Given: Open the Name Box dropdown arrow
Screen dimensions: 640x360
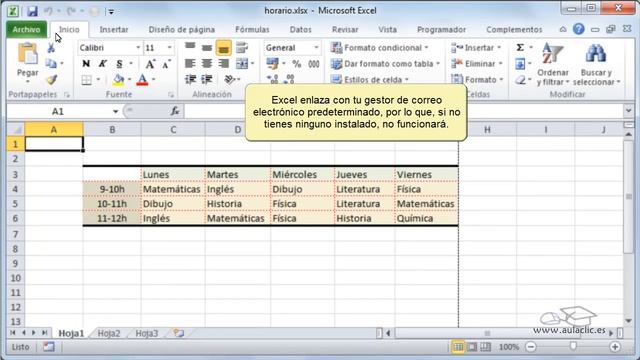Looking at the screenshot, I should [116, 111].
